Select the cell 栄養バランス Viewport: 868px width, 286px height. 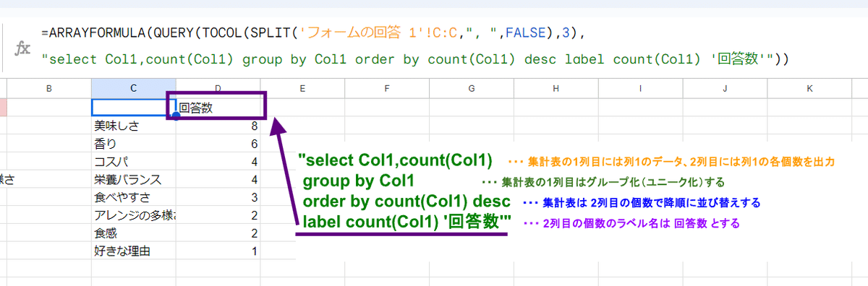point(134,180)
